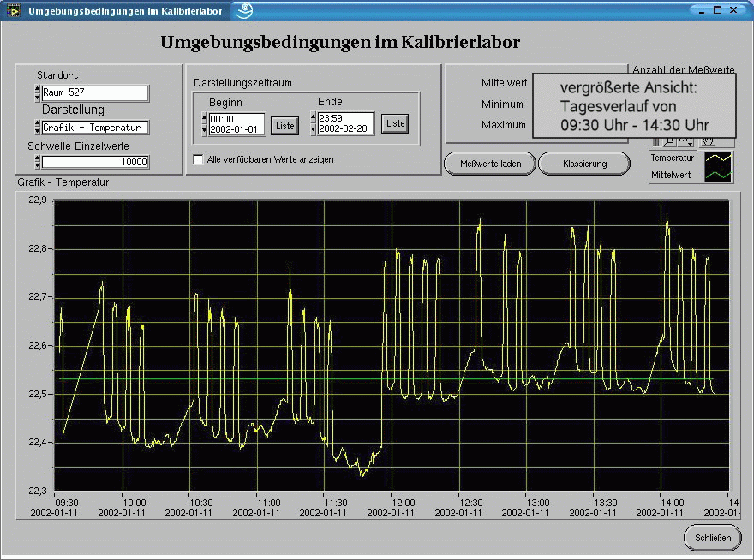Viewport: 754px width, 560px height.
Task: Click the 'Temperatur' legend label
Action: [x=673, y=158]
